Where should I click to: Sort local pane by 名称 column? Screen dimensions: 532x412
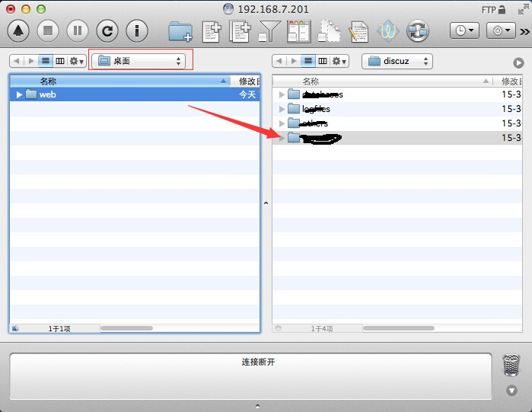pyautogui.click(x=120, y=81)
